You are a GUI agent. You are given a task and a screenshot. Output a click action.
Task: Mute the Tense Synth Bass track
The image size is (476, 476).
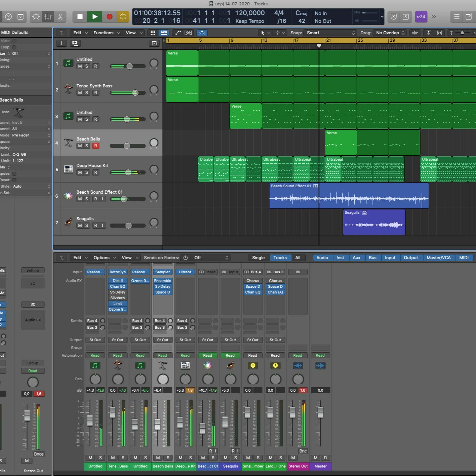coord(80,93)
